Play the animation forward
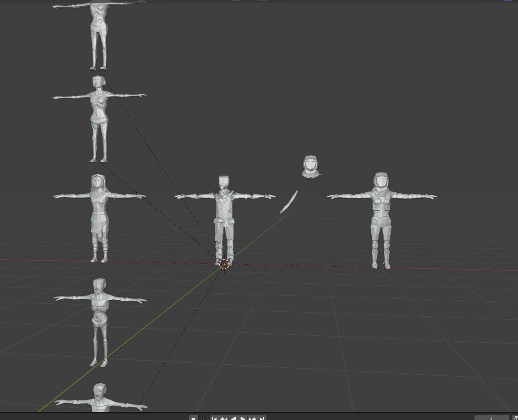 click(243, 418)
